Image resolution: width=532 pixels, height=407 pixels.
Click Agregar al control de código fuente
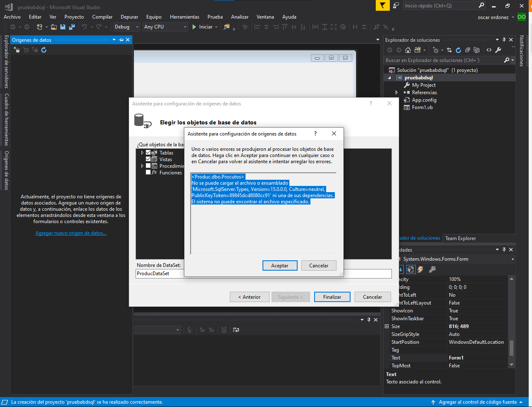click(477, 402)
